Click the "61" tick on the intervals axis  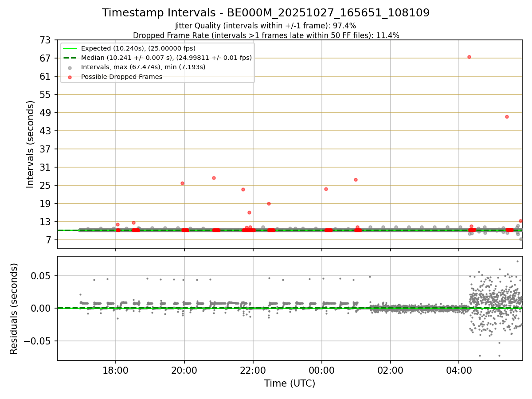(46, 77)
